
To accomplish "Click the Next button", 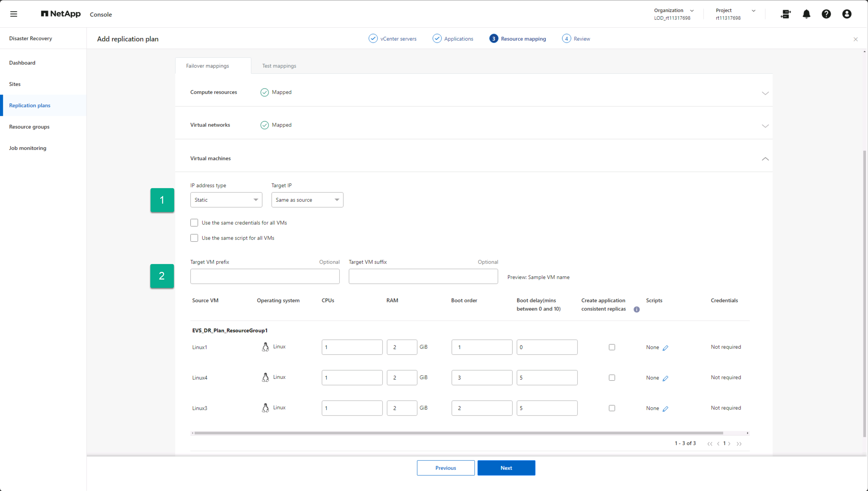I will click(x=506, y=468).
